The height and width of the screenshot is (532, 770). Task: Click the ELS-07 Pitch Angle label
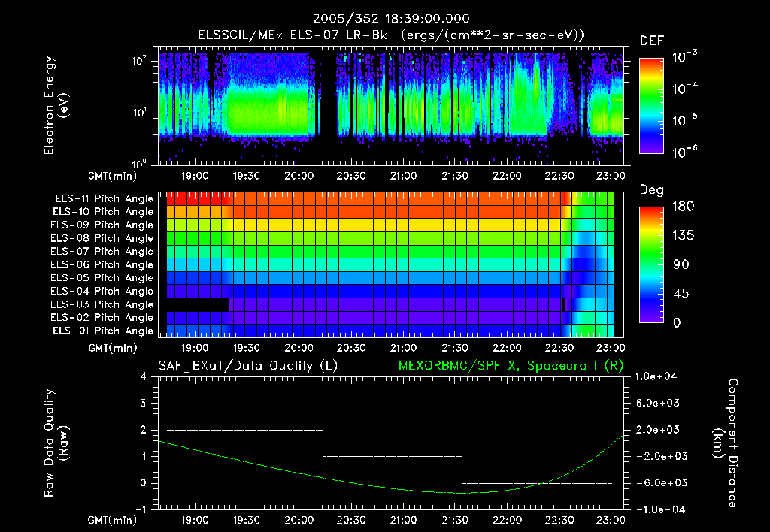point(102,251)
